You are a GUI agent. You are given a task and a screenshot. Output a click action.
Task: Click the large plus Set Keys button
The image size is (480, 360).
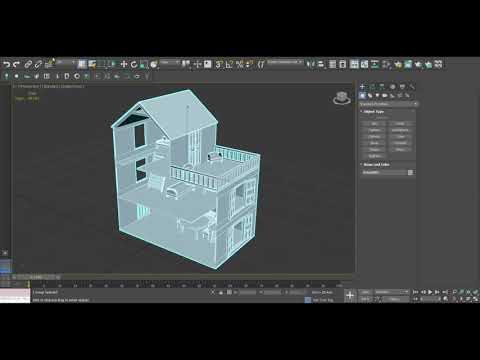[350, 295]
